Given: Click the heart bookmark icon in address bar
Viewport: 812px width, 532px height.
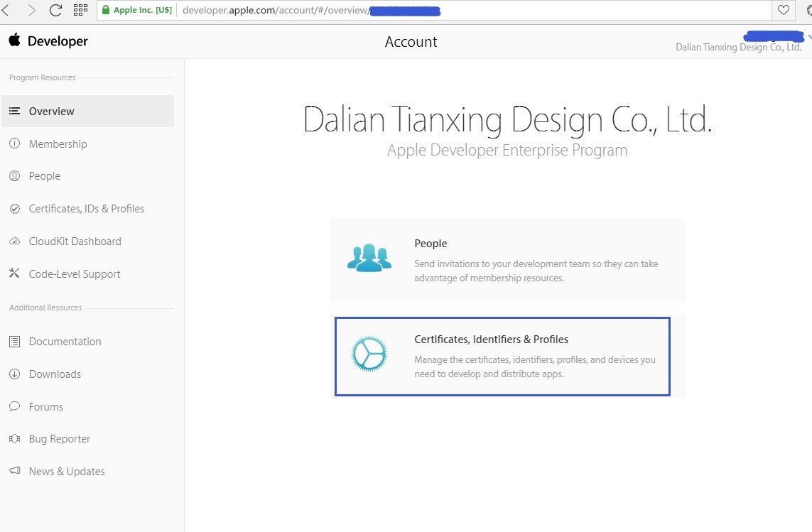Looking at the screenshot, I should pos(783,10).
